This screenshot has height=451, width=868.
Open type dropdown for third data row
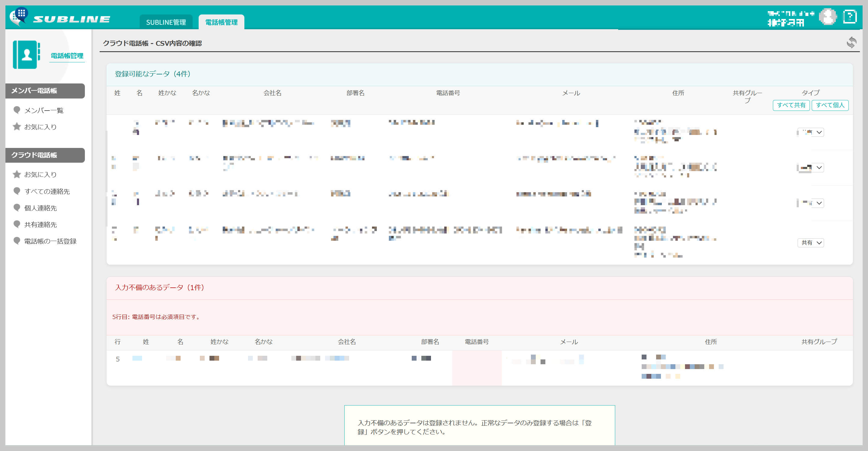click(811, 203)
